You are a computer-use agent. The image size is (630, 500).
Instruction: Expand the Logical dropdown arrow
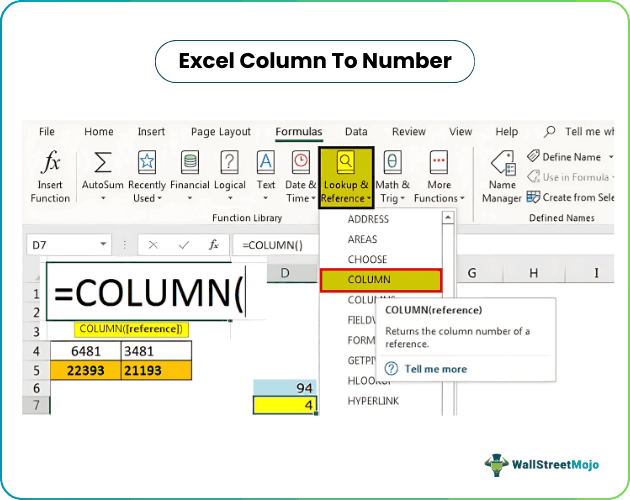[230, 198]
